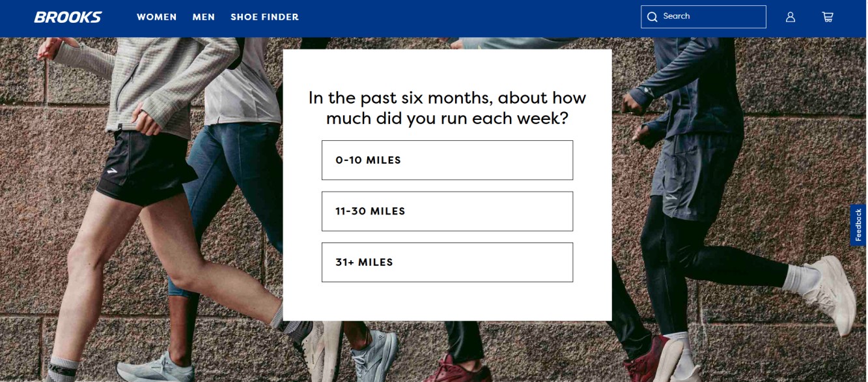Open the Men menu
The width and height of the screenshot is (868, 382).
click(203, 17)
